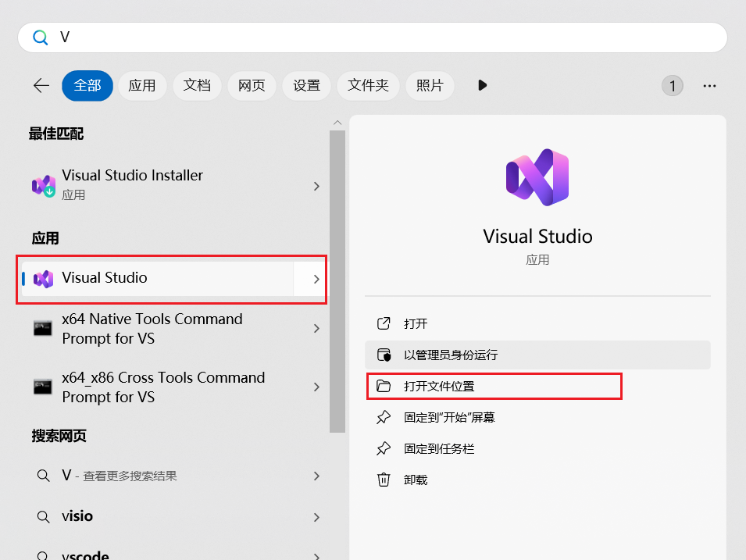Image resolution: width=746 pixels, height=560 pixels.
Task: Click the scrollbar up arrow
Action: click(x=337, y=123)
